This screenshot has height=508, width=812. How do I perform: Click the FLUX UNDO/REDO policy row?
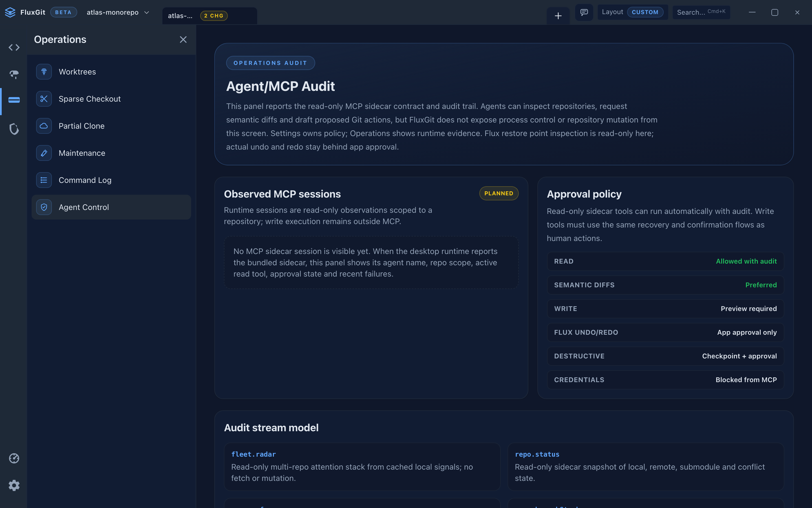pyautogui.click(x=665, y=332)
